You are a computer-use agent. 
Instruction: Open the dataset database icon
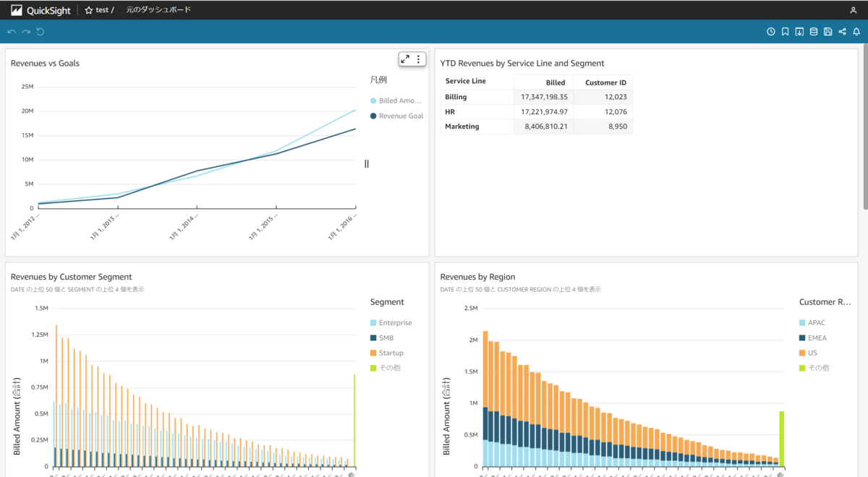[814, 32]
